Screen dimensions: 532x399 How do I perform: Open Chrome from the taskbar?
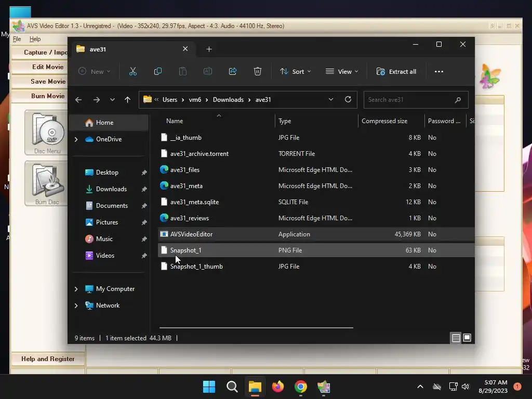301,387
